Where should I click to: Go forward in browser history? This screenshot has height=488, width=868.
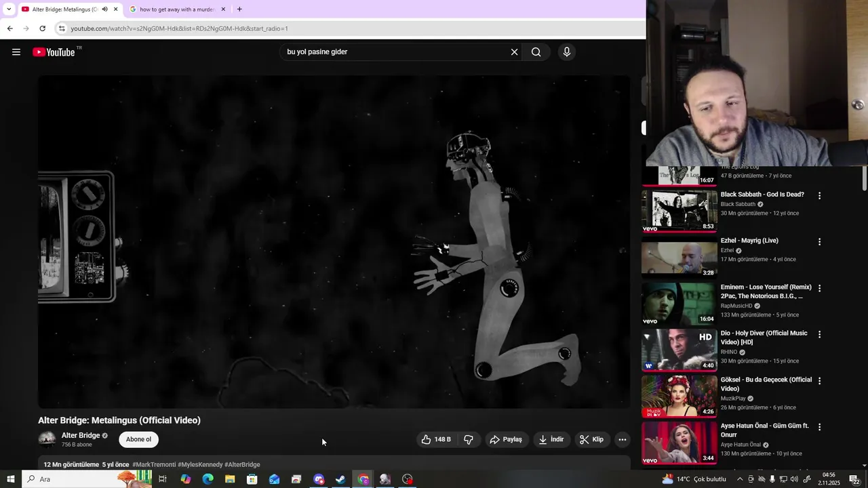click(26, 28)
